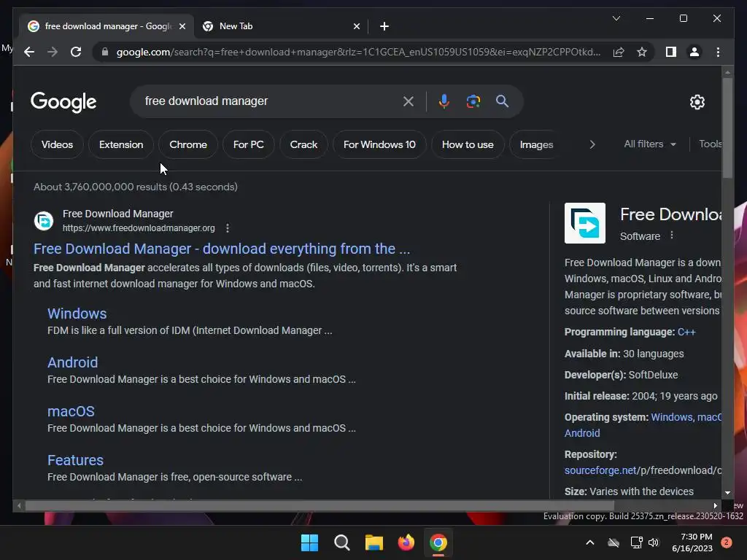747x560 pixels.
Task: Show more filter chips arrow
Action: coord(592,144)
